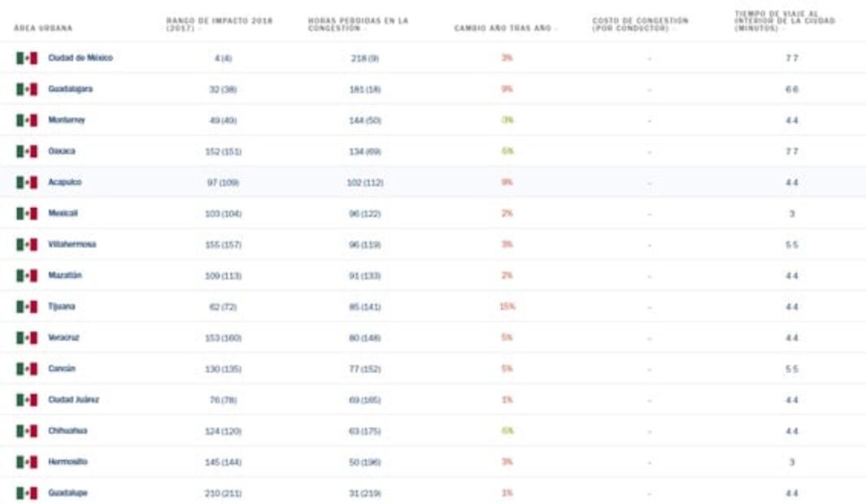Viewport: 866px width, 504px height.
Task: Go to the Mazatlán city page
Action: coord(65,276)
